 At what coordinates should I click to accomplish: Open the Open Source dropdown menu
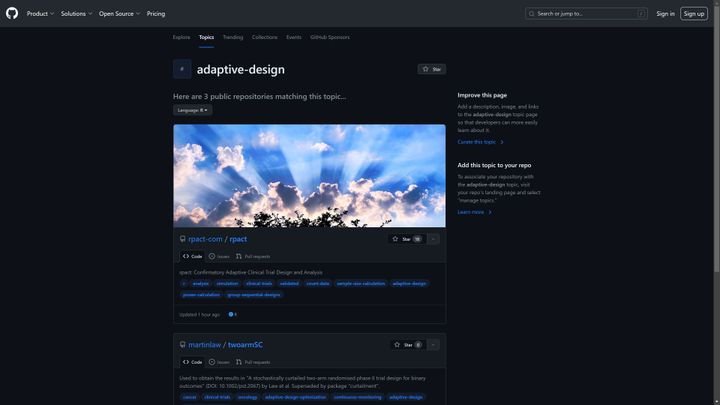click(119, 14)
